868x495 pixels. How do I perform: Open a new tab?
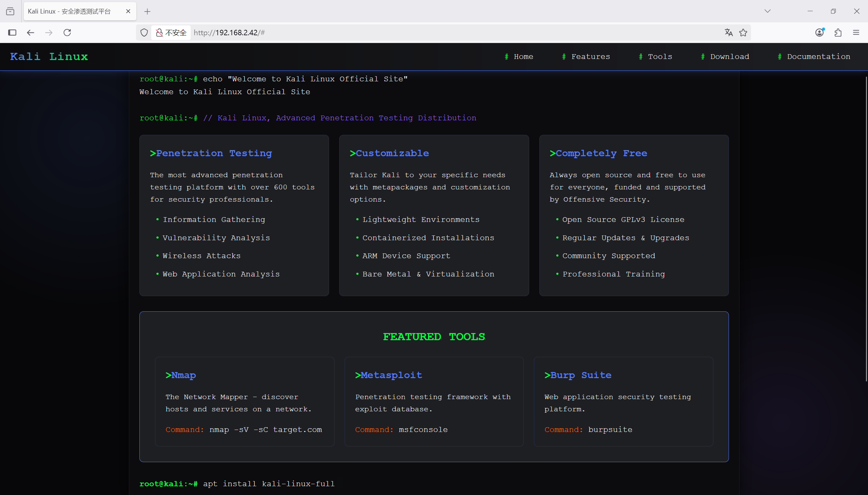coord(147,12)
